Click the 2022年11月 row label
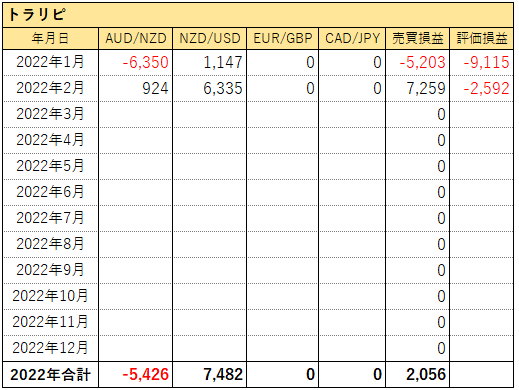The image size is (519, 390). pyautogui.click(x=50, y=322)
